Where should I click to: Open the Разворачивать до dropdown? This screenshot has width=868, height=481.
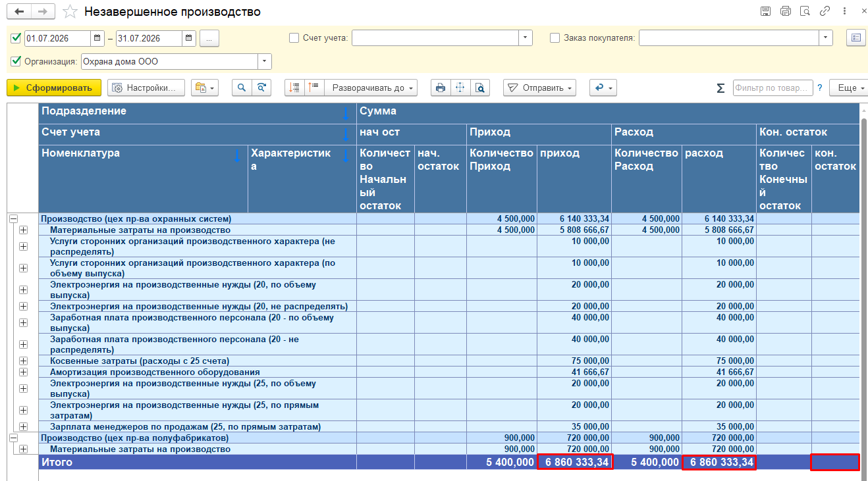click(x=371, y=88)
